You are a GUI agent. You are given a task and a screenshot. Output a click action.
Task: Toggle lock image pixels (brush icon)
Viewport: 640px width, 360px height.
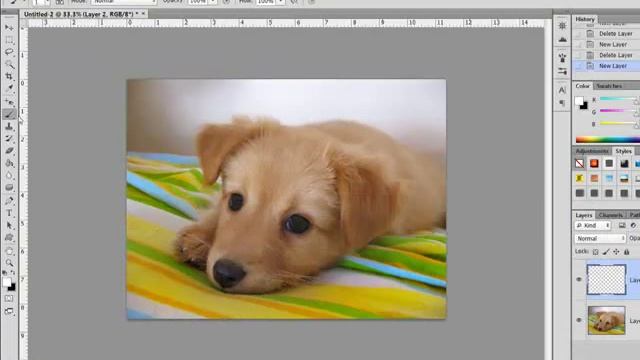(x=606, y=252)
